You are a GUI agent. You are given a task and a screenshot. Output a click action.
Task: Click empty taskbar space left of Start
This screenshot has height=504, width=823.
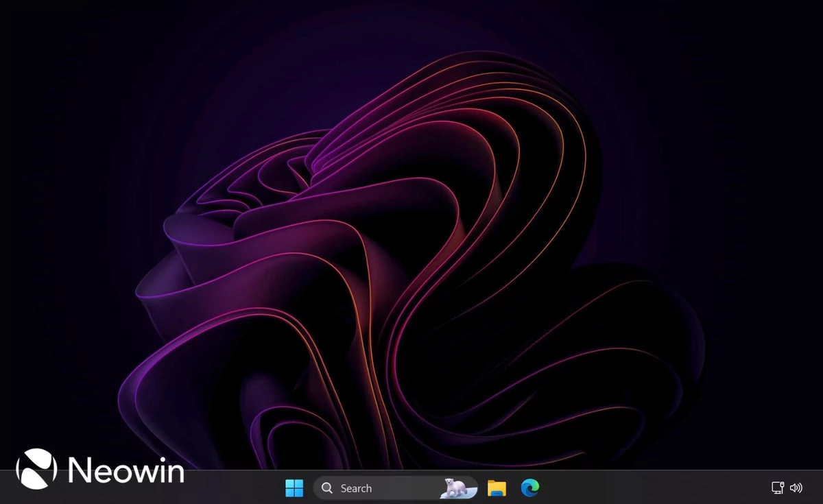pyautogui.click(x=233, y=490)
